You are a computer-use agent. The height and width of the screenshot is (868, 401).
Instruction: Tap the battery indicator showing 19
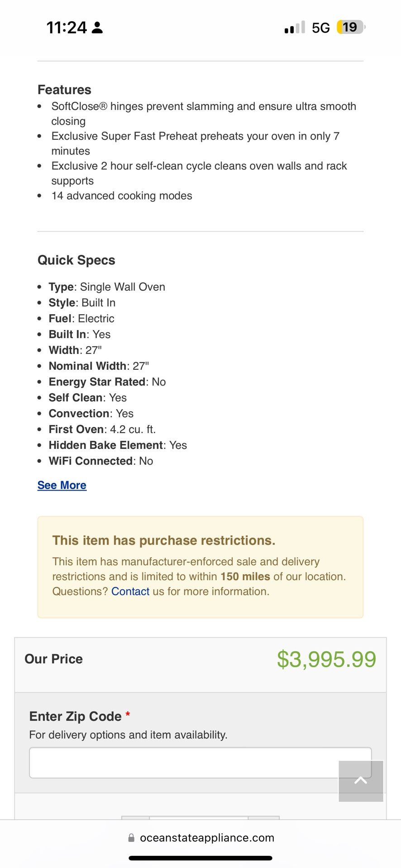pyautogui.click(x=350, y=27)
